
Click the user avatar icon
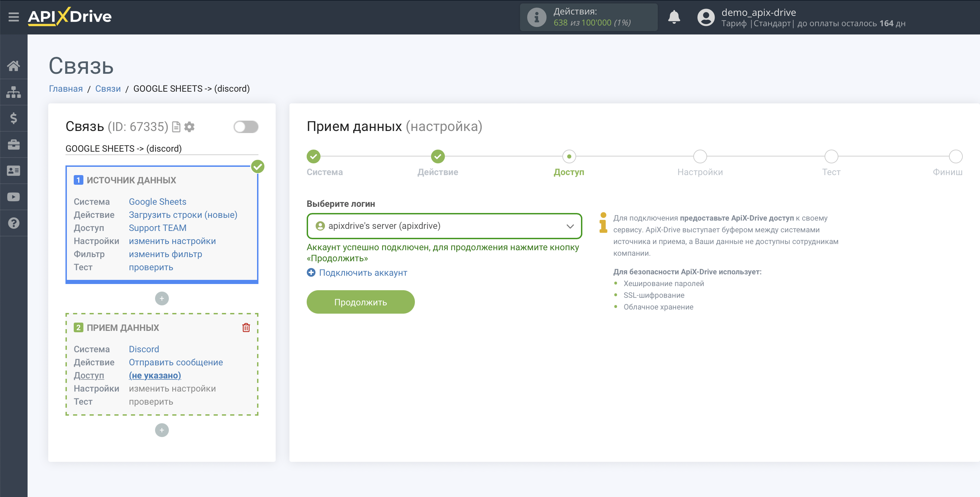pos(706,18)
